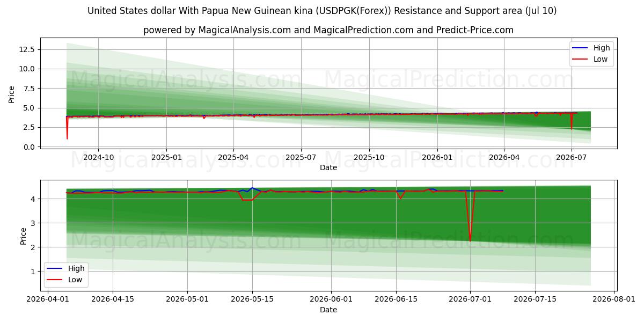Click top chart date label 2026-01
Screen dimensions: 644x322
tap(437, 157)
